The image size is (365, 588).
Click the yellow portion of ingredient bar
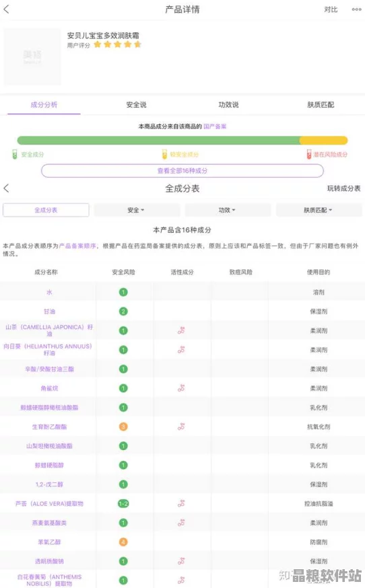(323, 140)
